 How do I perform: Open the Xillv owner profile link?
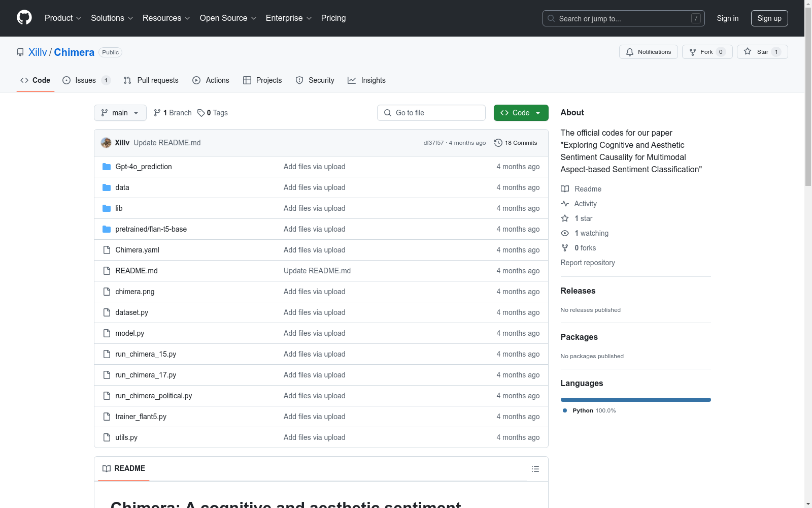click(x=38, y=52)
